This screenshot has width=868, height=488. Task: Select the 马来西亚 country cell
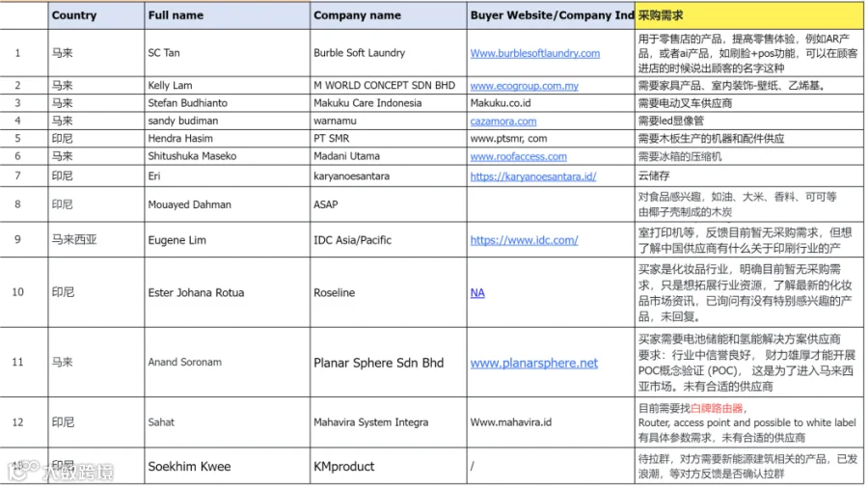pyautogui.click(x=96, y=239)
